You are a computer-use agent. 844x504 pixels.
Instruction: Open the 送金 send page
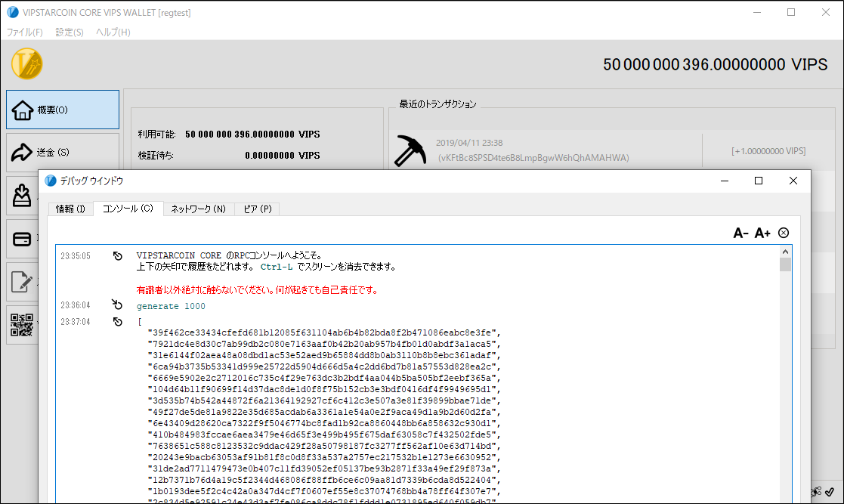63,153
